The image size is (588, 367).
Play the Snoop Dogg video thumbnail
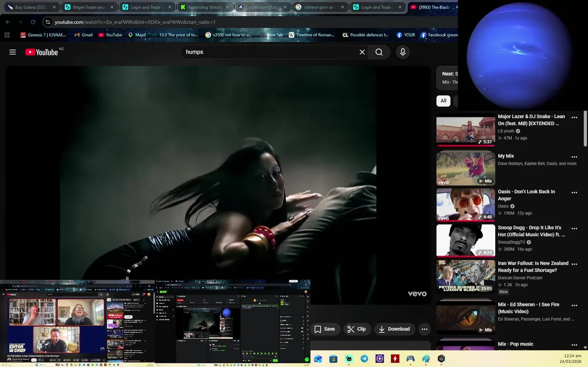(465, 241)
